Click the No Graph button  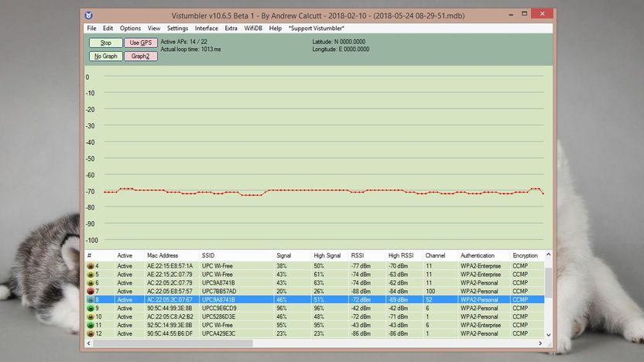[105, 56]
